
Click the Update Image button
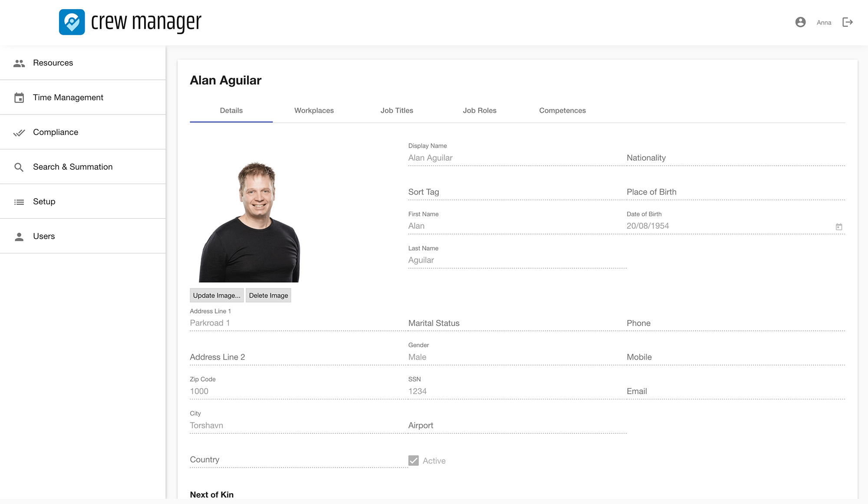(x=217, y=295)
